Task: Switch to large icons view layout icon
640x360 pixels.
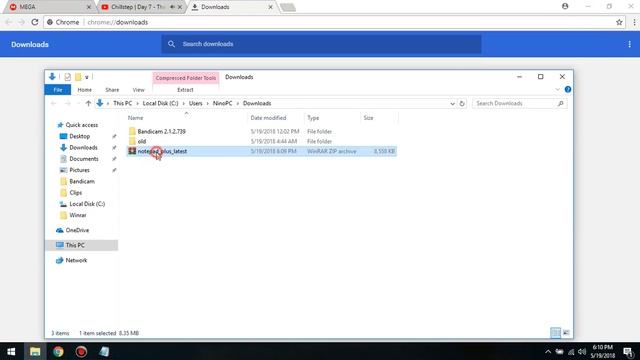Action: (566, 333)
